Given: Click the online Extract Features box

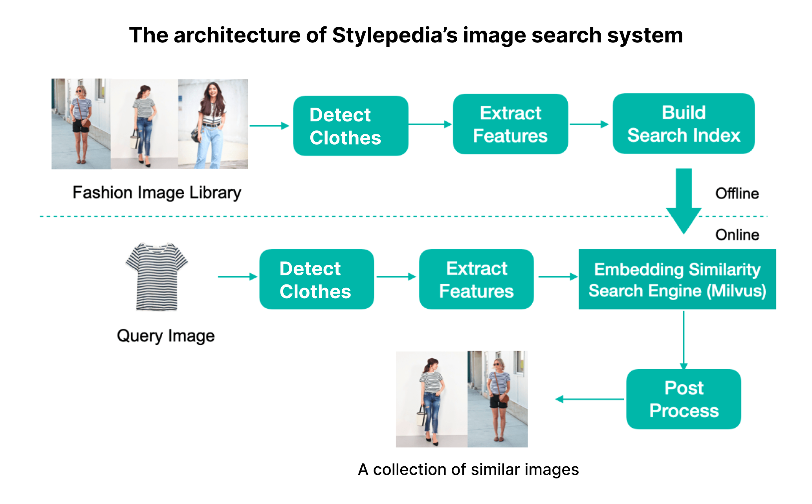Looking at the screenshot, I should (476, 279).
